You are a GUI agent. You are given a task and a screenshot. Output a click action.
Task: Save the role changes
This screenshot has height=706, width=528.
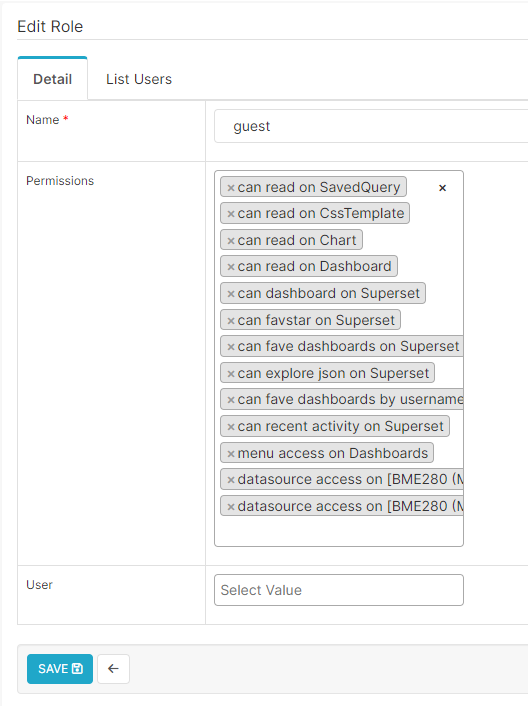[x=60, y=669]
